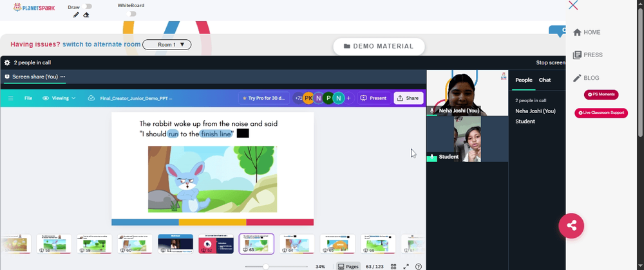Click the highlighted word run
Screen dimensions: 644x270
coord(173,134)
